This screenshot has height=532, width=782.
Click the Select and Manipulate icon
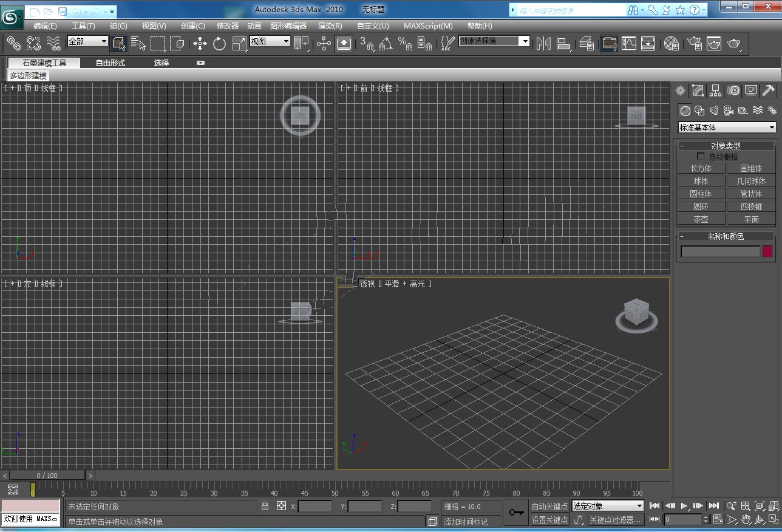324,43
